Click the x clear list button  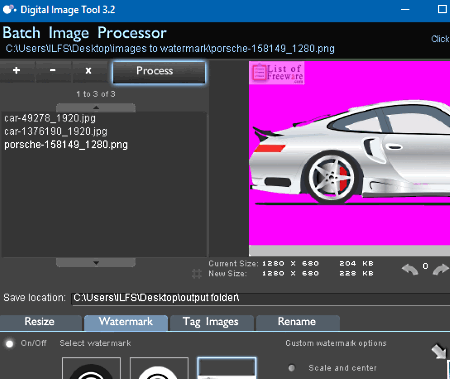tap(88, 71)
